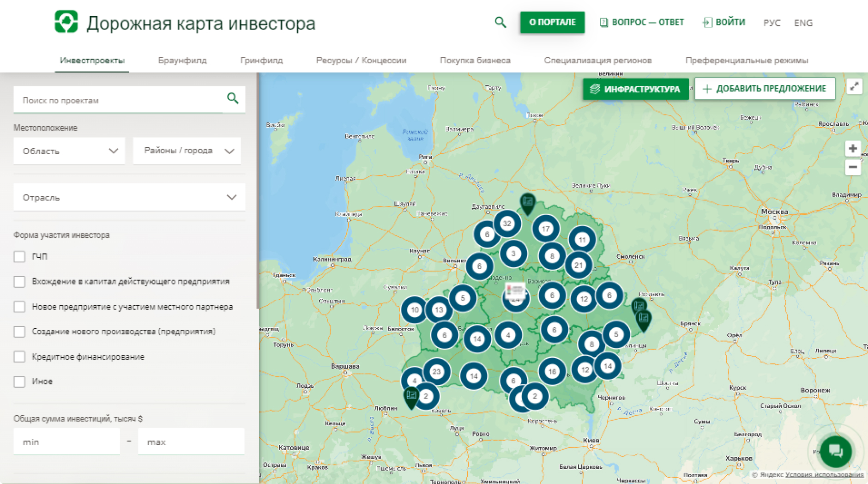This screenshot has height=484, width=868.
Task: Select map cluster marker 32
Action: pyautogui.click(x=507, y=224)
